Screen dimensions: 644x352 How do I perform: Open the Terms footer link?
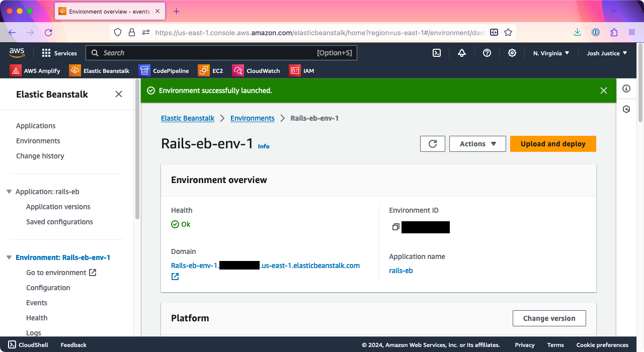coord(555,345)
